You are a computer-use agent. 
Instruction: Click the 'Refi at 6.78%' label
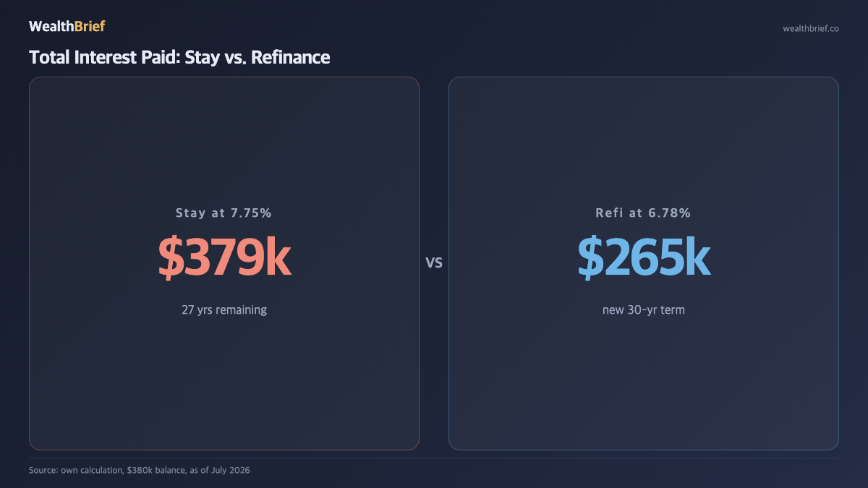pyautogui.click(x=643, y=213)
